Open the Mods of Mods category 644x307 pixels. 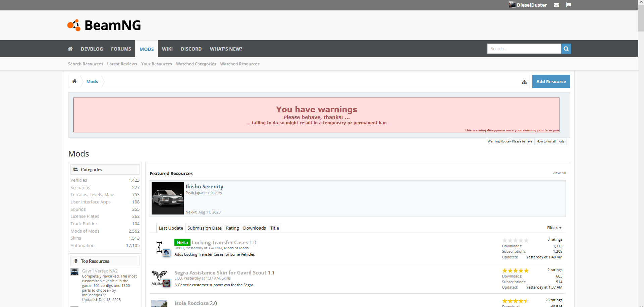pos(85,231)
